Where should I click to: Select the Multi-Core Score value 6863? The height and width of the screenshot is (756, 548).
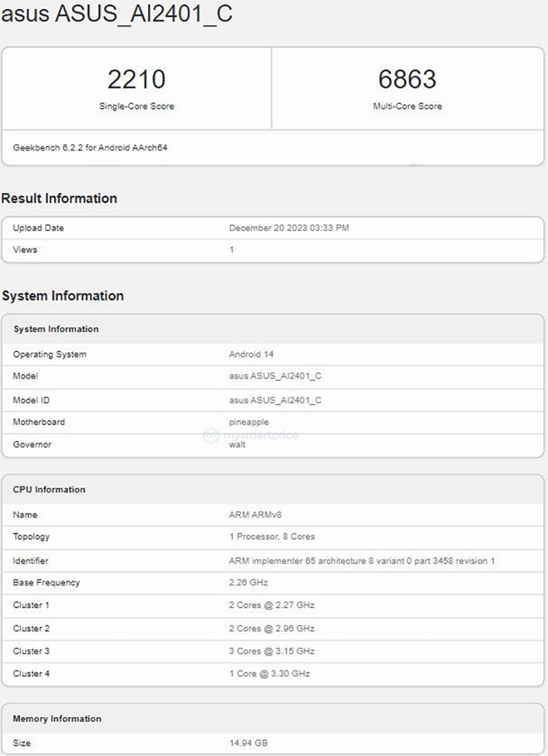pos(407,79)
